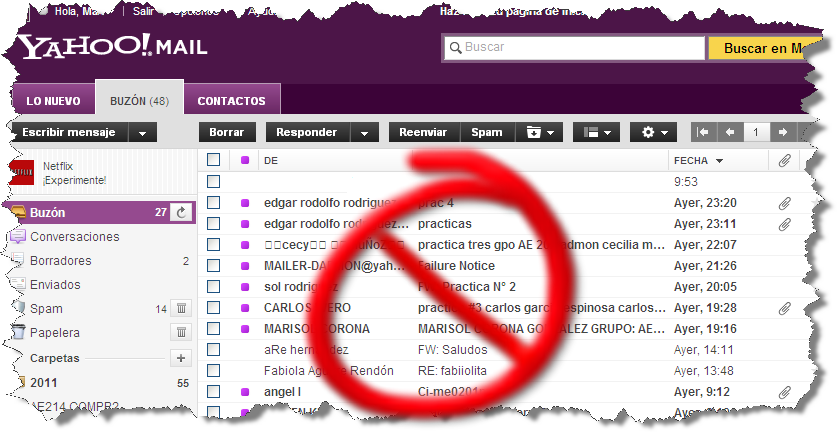Click the unread dot column header
Viewport: 837px width, 432px height.
(245, 160)
